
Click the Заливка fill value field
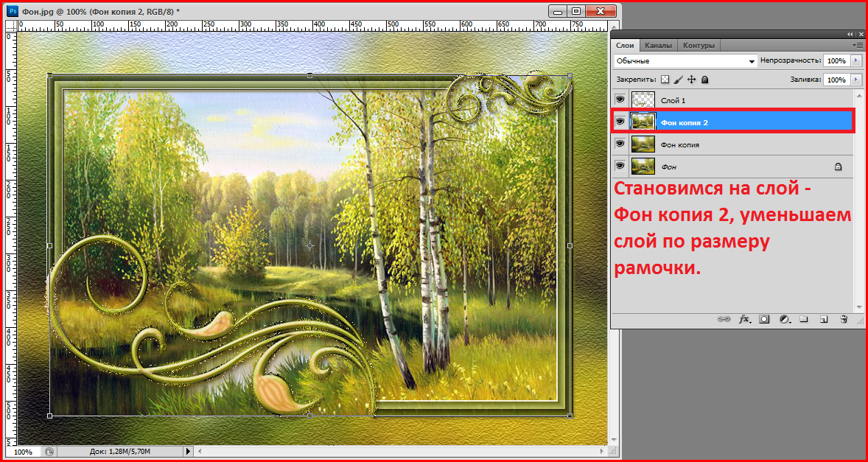click(x=836, y=80)
